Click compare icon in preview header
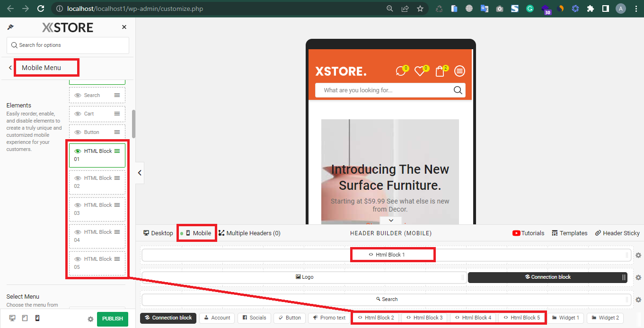The image size is (644, 328). tap(401, 71)
